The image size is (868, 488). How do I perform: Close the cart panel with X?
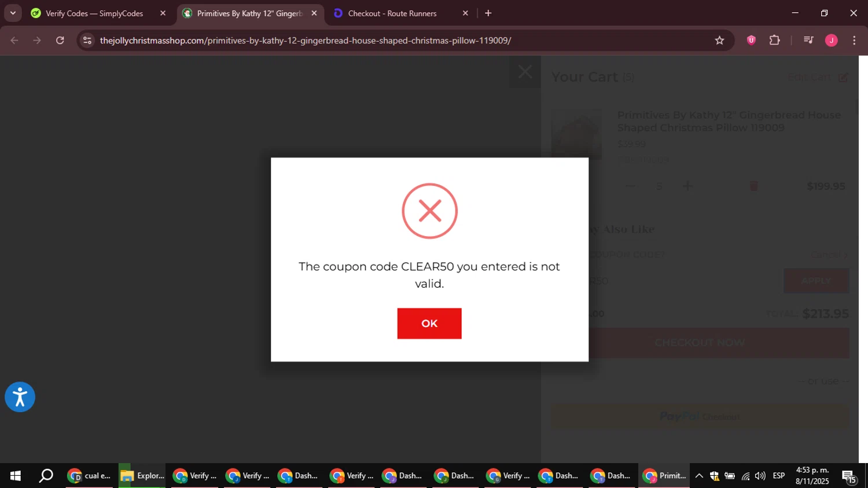coord(525,72)
